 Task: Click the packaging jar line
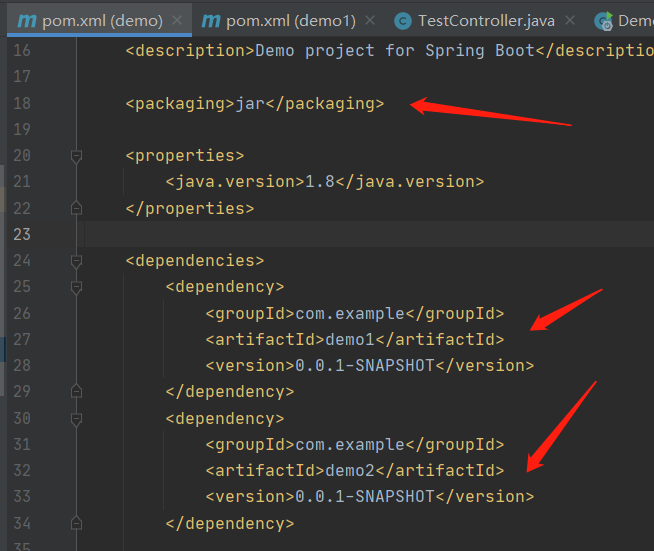tap(254, 103)
